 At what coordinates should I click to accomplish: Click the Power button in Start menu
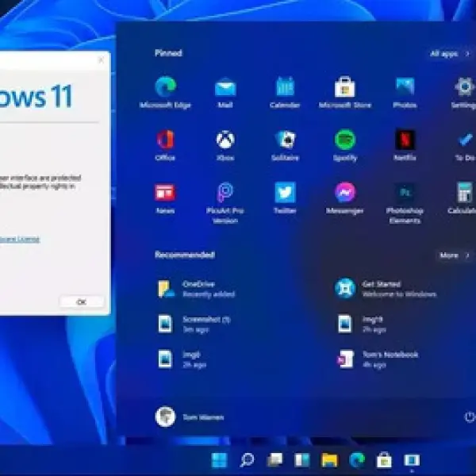pos(469,417)
